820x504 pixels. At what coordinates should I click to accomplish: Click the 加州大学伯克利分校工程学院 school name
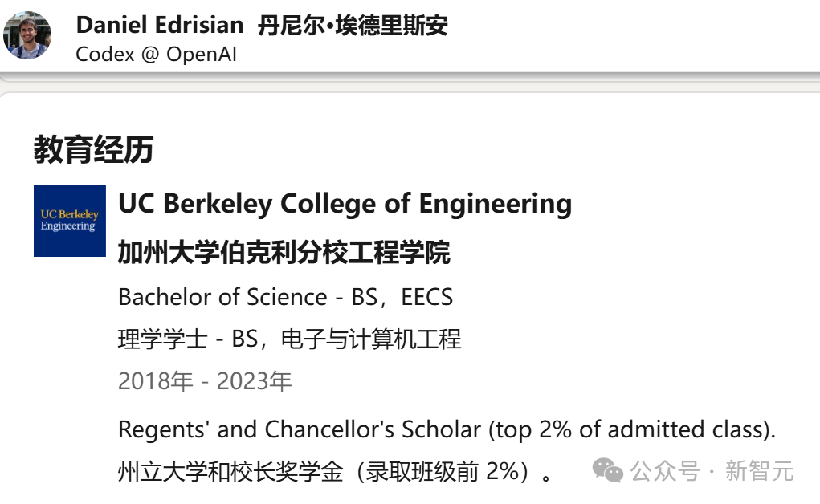(284, 253)
